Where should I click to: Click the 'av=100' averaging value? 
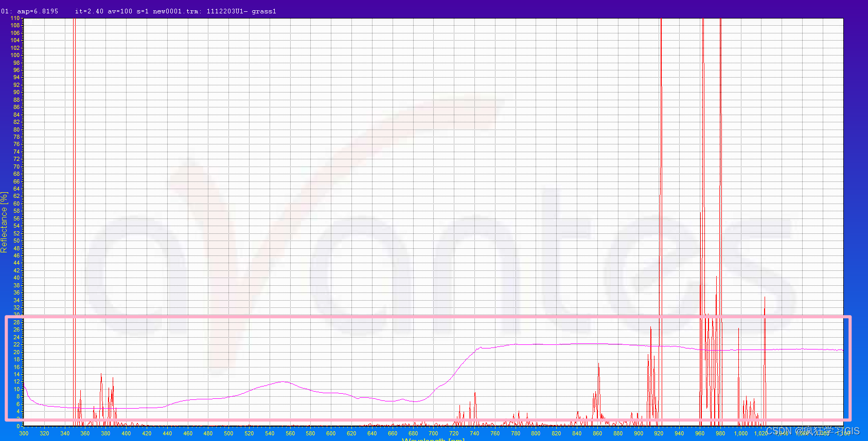tap(120, 11)
